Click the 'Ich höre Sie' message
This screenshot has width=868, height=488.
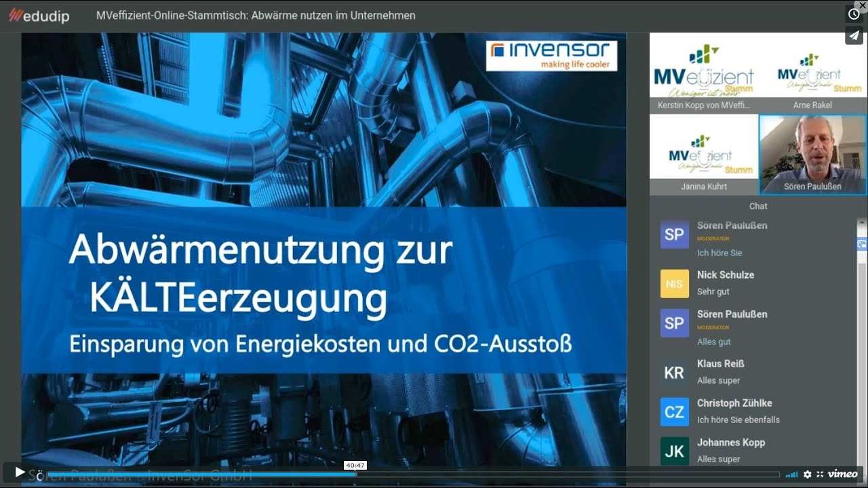coord(719,253)
